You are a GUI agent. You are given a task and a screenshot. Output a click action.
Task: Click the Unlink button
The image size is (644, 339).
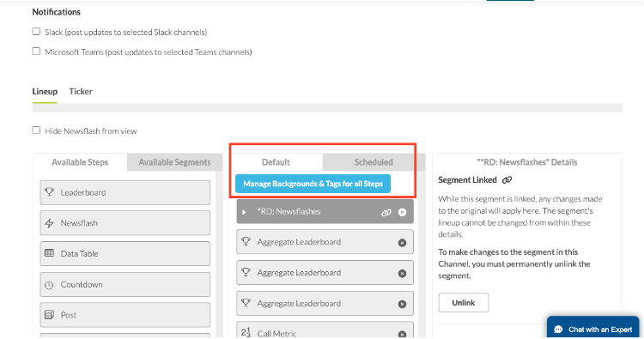464,302
